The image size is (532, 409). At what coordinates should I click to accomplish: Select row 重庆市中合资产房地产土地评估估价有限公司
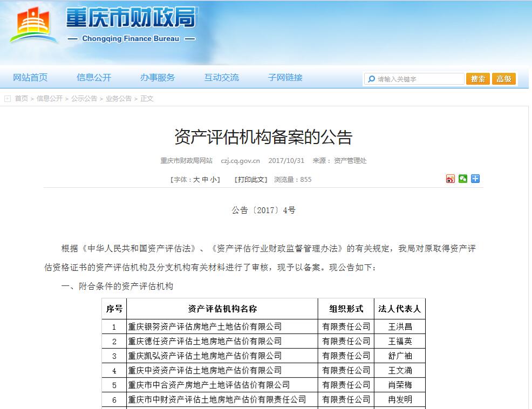263,385
